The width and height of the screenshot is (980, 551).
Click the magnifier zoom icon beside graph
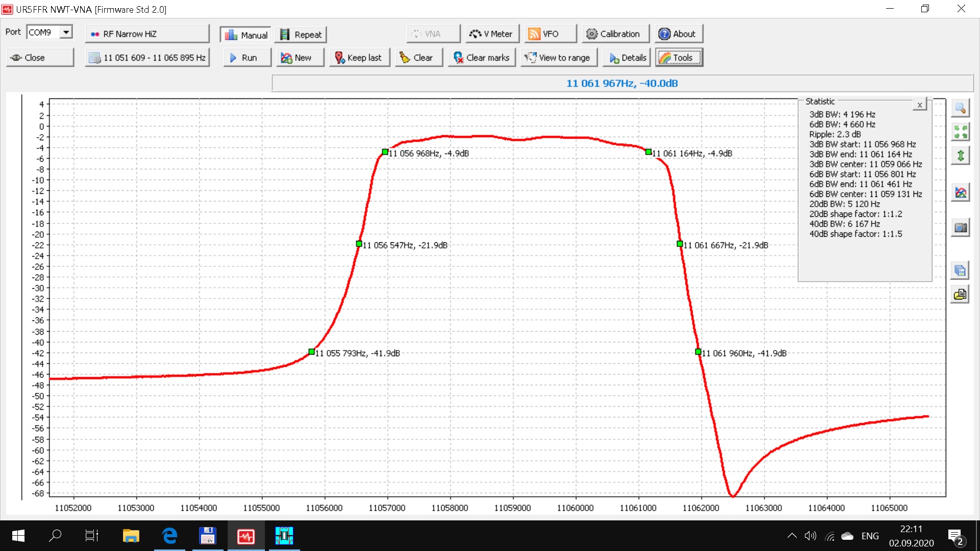960,108
